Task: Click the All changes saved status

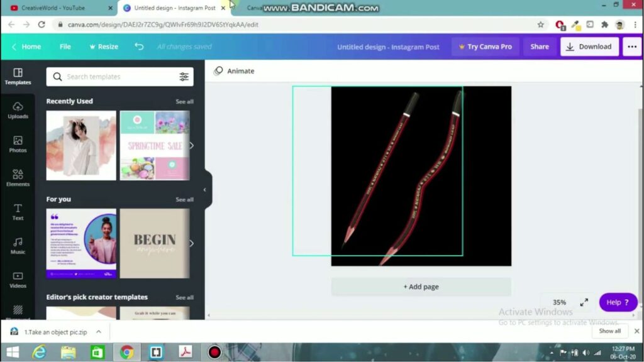Action: 184,47
